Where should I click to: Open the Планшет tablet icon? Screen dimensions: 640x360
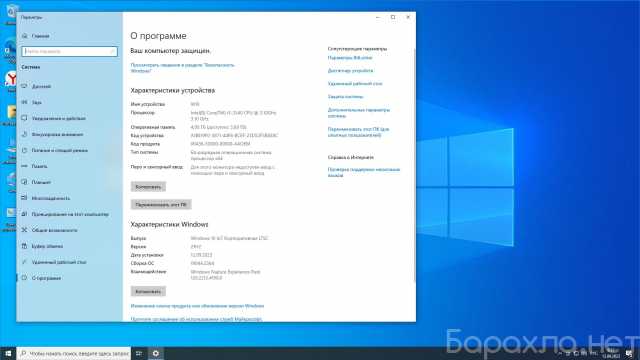click(24, 182)
